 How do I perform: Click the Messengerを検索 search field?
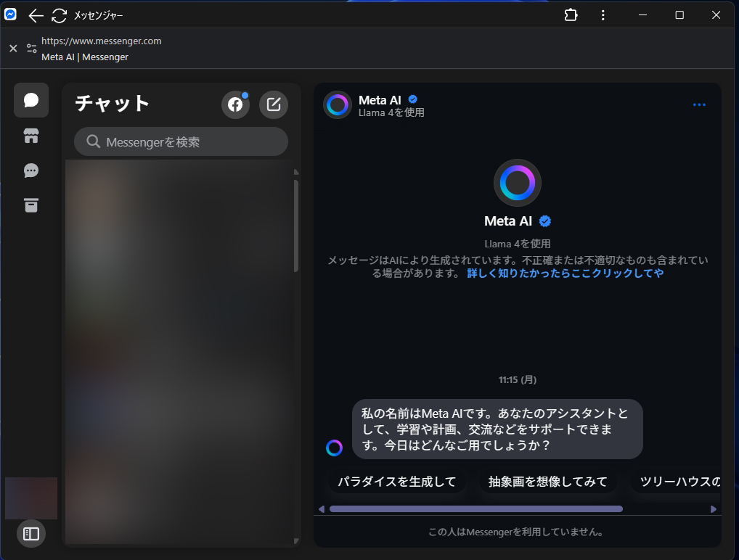[181, 141]
